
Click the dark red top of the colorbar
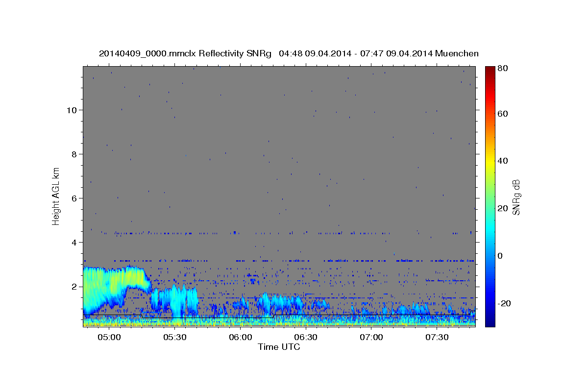[x=490, y=70]
